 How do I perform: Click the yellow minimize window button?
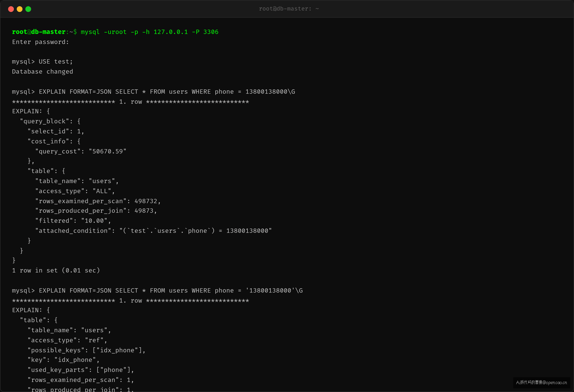pos(20,9)
